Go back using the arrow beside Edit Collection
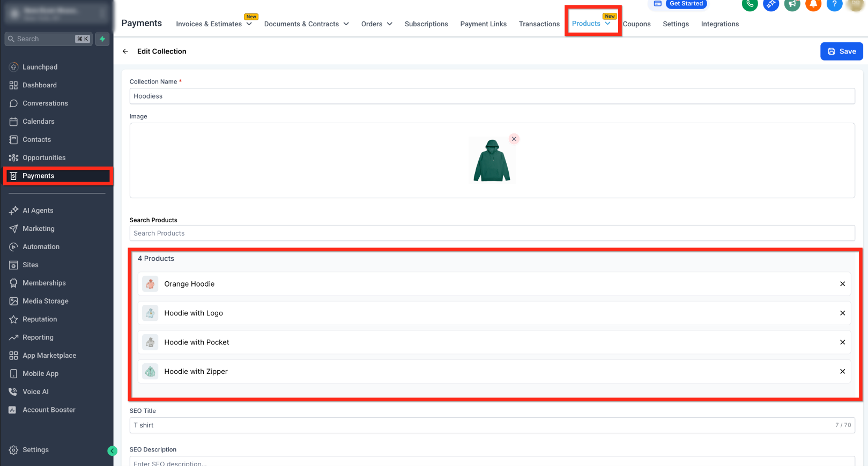This screenshot has height=466, width=868. click(125, 51)
